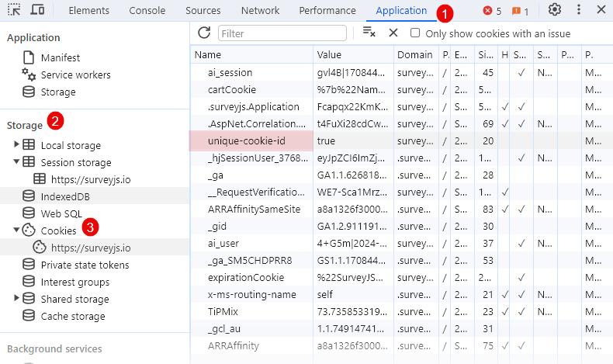The width and height of the screenshot is (613, 364).
Task: Select the _ga cookie row
Action: click(401, 175)
